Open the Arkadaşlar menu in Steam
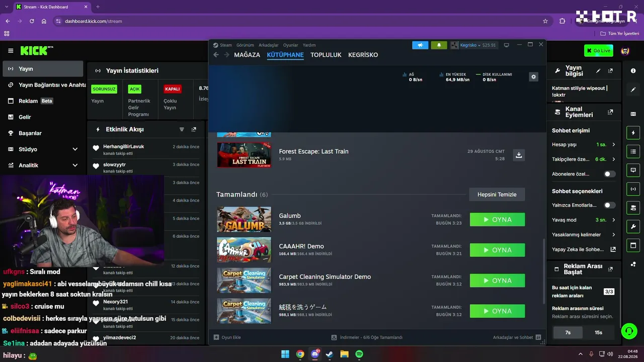The height and width of the screenshot is (362, 644). tap(269, 45)
